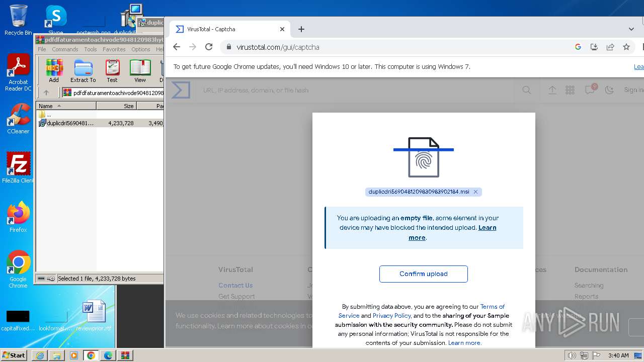Open the WinRAR File menu
This screenshot has width=644, height=362.
tap(42, 49)
